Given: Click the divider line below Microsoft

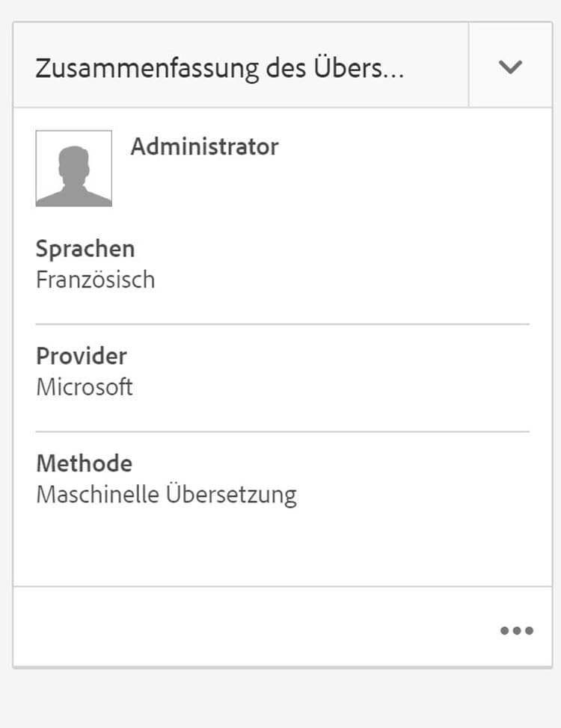Looking at the screenshot, I should point(283,431).
